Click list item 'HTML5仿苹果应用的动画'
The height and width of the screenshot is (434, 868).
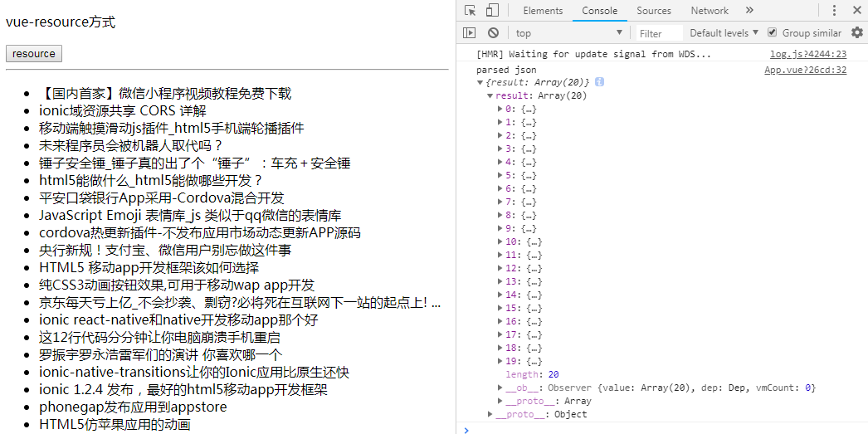tap(115, 425)
